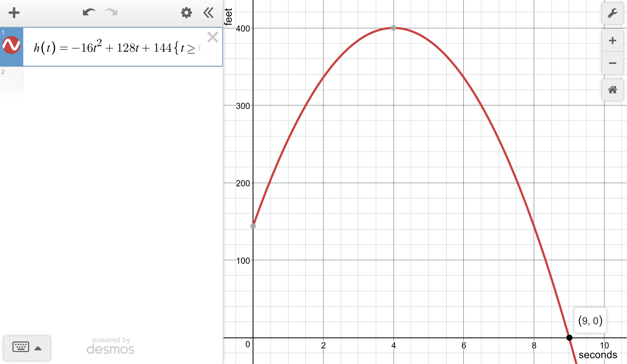Show the on-screen keyboard
Screen dimensions: 627x364
tap(21, 347)
